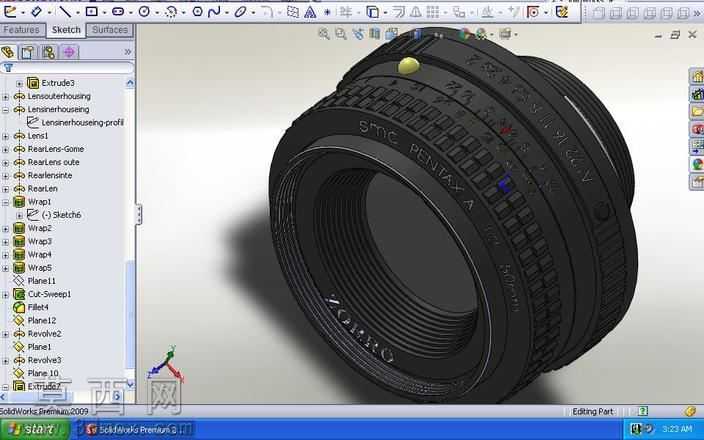Switch to the Surfaces tab
704x440 pixels.
110,30
